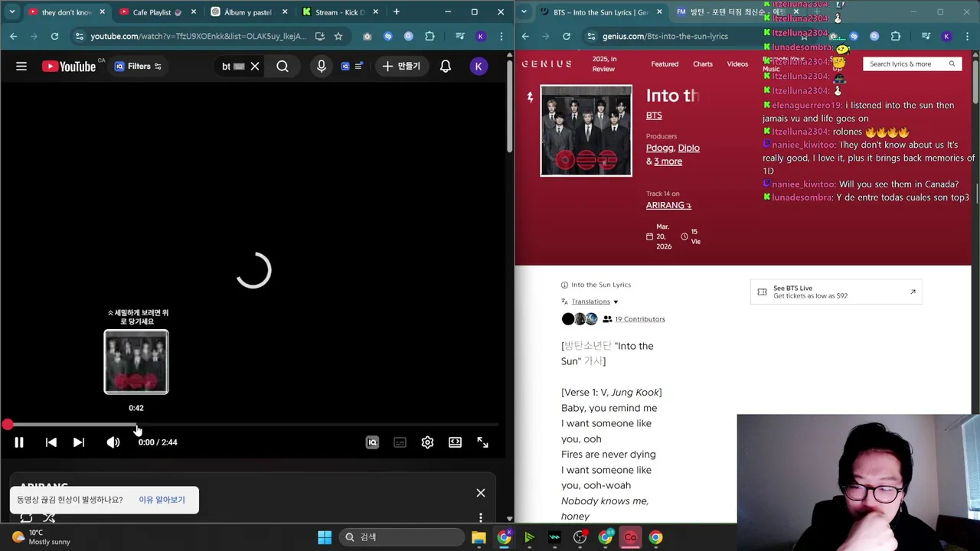Open the YouTube hamburger guide menu

click(x=21, y=67)
